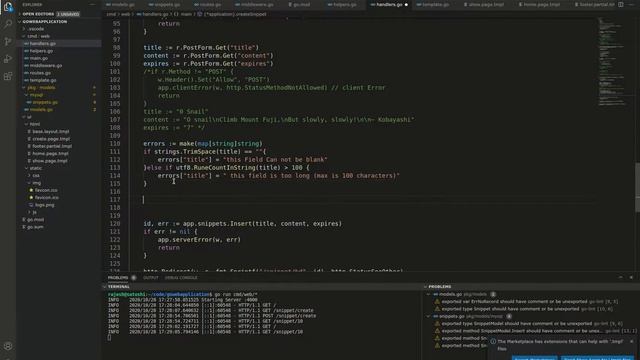Click the warning icon for ErrNoRecord problem
640x360 pixels.
pyautogui.click(x=437, y=302)
